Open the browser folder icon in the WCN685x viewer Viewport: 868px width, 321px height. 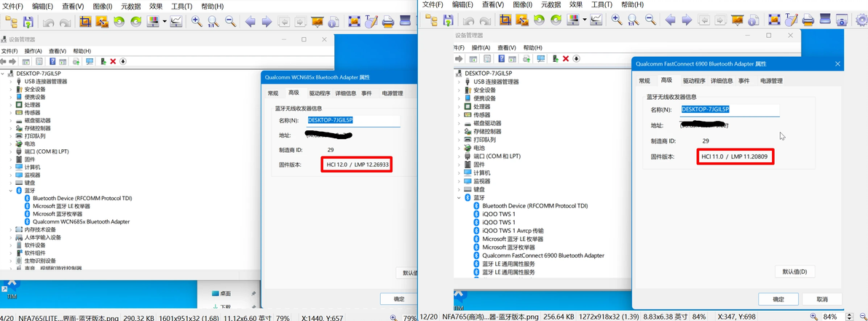click(x=11, y=22)
